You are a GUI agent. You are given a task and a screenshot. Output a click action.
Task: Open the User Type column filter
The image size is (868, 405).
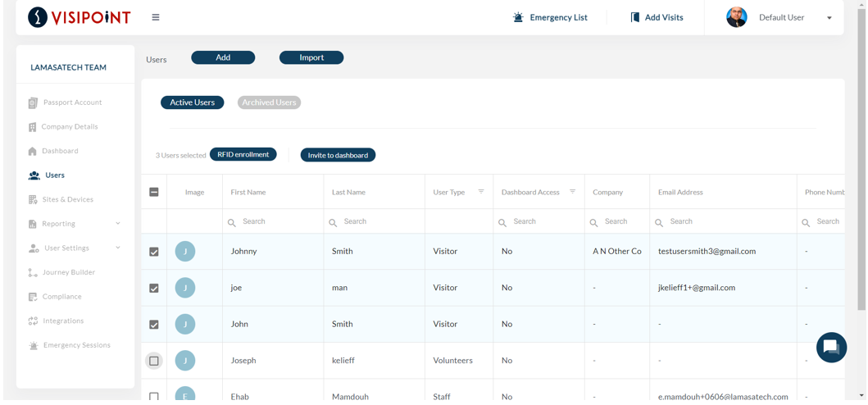click(481, 192)
